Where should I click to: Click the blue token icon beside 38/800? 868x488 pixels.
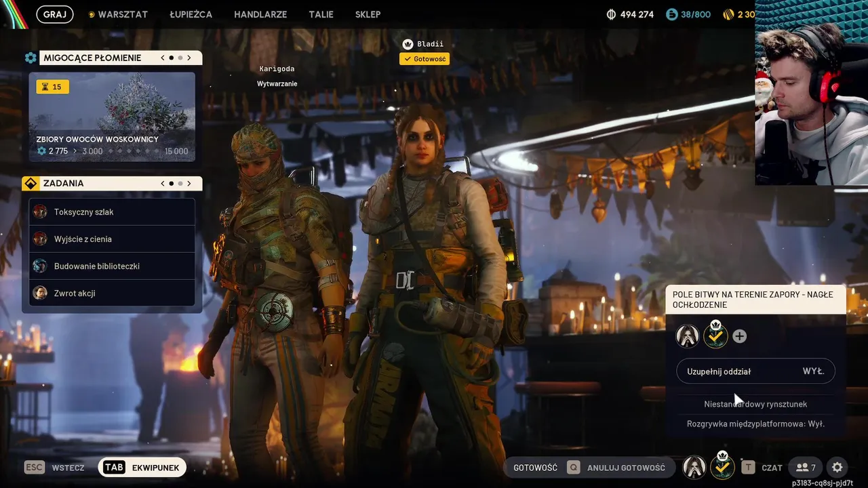671,14
